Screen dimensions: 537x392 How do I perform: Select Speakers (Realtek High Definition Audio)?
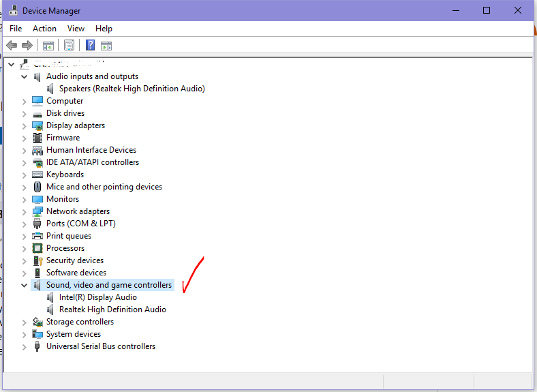click(x=132, y=89)
